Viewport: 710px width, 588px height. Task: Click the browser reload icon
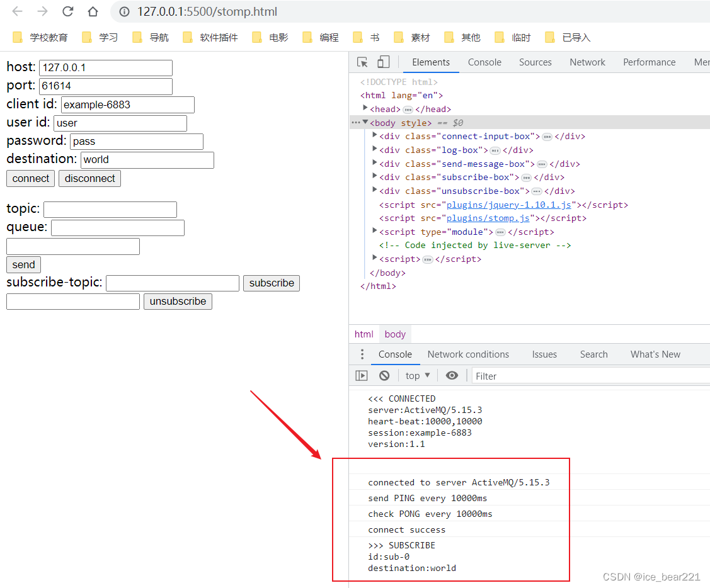(69, 11)
